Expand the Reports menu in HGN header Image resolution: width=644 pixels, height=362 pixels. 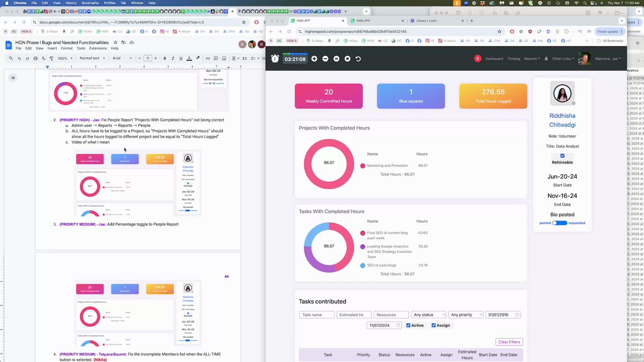pos(532,59)
